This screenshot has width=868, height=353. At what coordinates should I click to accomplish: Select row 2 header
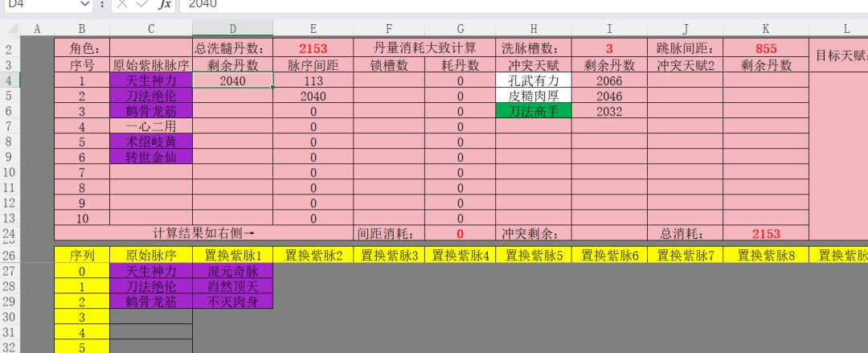coord(10,49)
